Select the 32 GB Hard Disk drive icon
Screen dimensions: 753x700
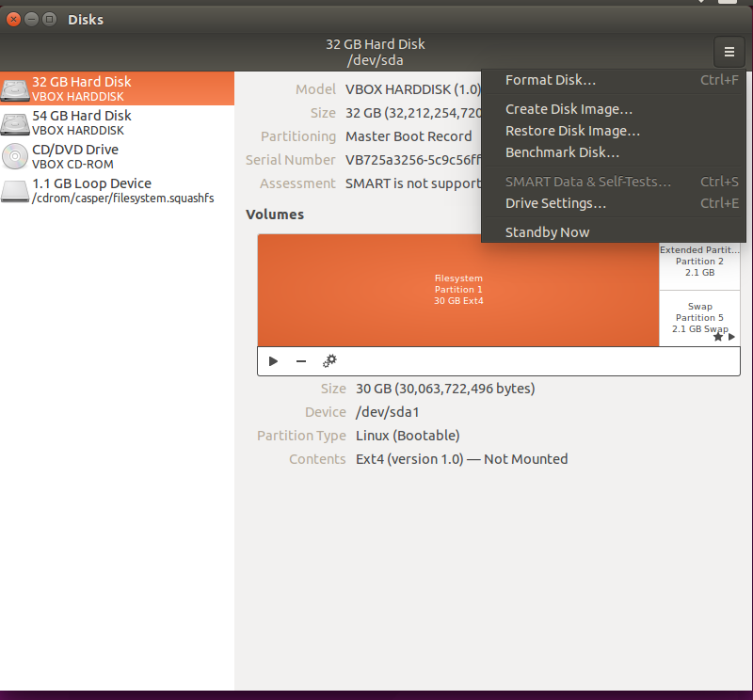click(15, 89)
